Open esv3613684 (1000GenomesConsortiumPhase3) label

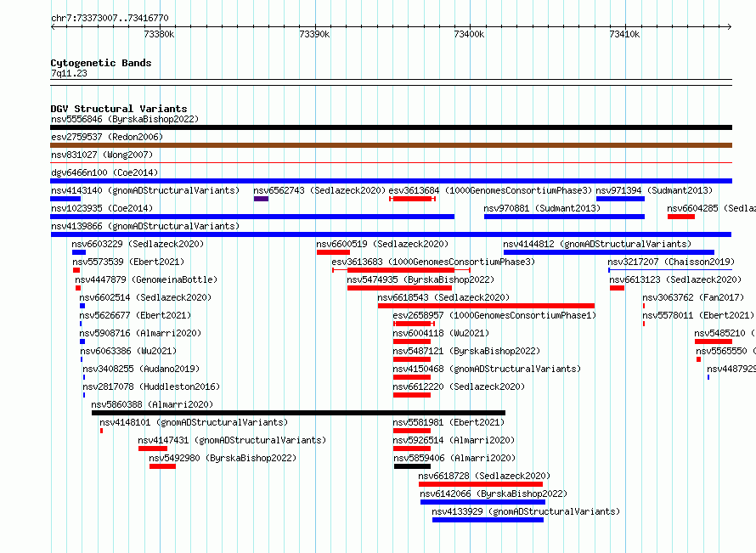(490, 190)
